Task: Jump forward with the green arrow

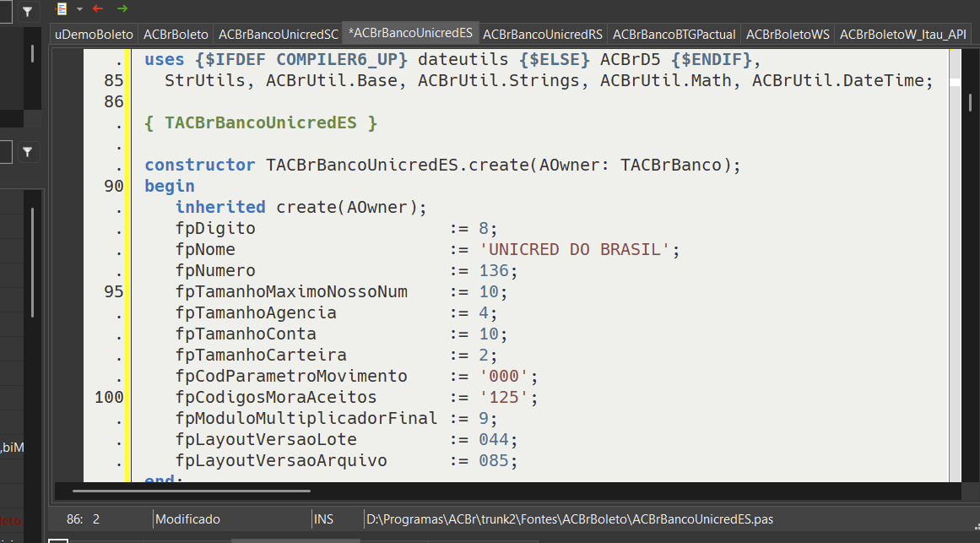Action: pos(122,8)
